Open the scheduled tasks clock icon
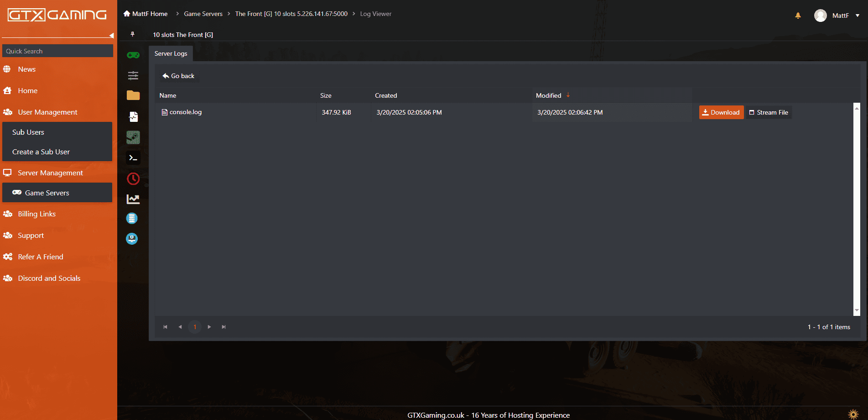Screen dimensions: 868x420 (133, 178)
